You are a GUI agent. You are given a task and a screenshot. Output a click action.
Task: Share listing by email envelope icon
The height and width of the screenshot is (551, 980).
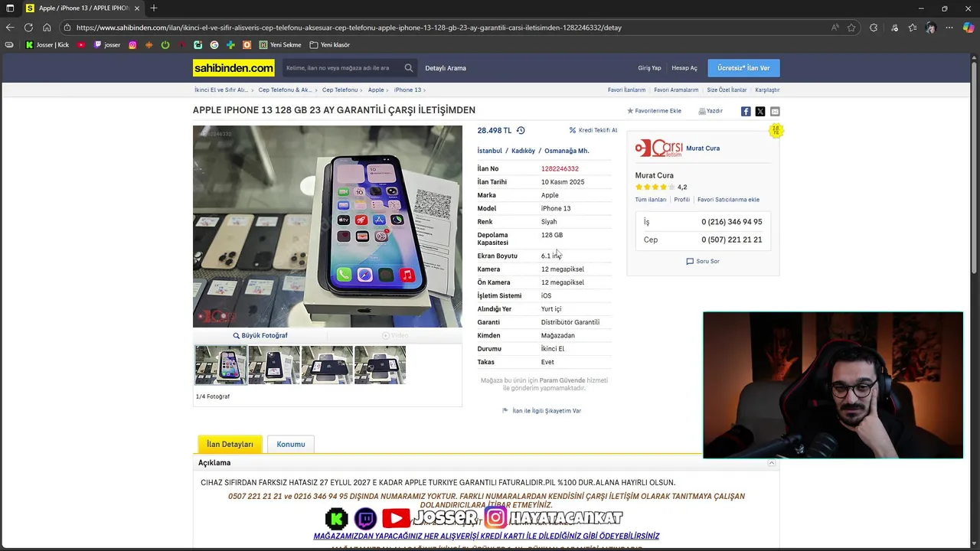775,112
